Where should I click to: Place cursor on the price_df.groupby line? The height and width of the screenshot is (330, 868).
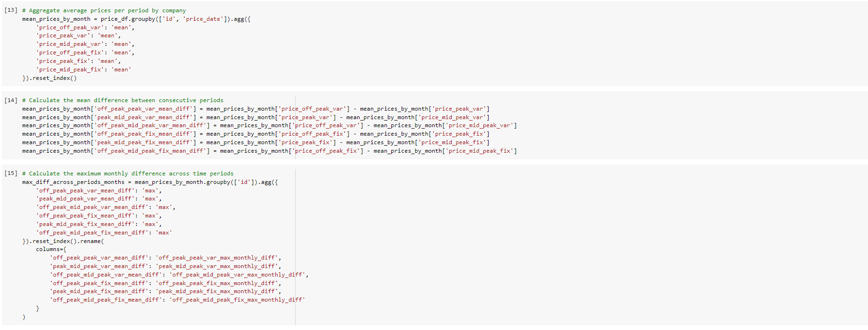(x=136, y=19)
